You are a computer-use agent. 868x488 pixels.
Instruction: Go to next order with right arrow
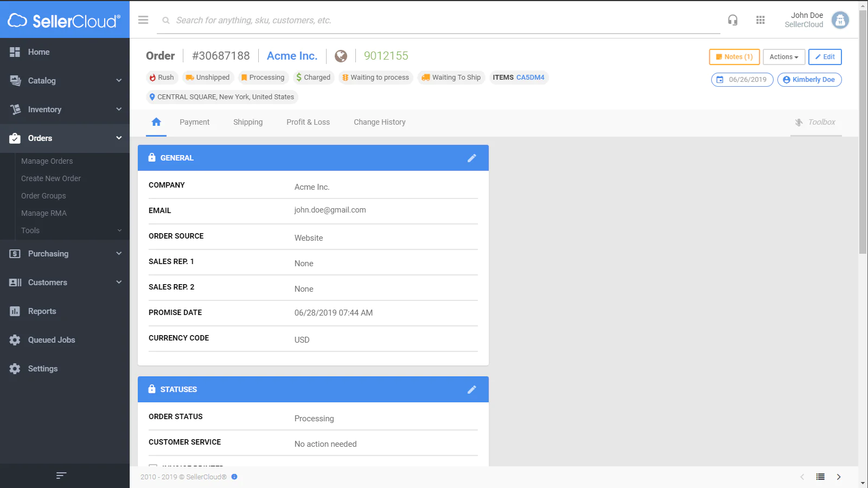[839, 477]
